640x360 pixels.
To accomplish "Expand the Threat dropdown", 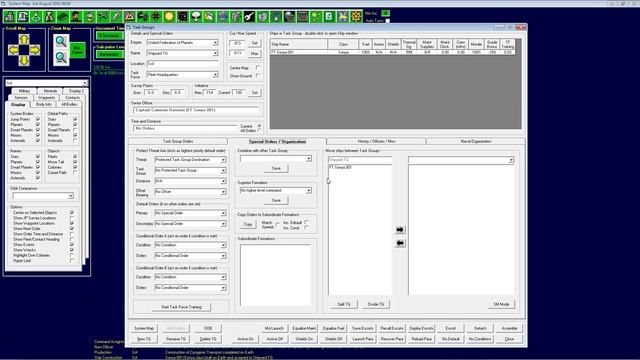I will 223,160.
